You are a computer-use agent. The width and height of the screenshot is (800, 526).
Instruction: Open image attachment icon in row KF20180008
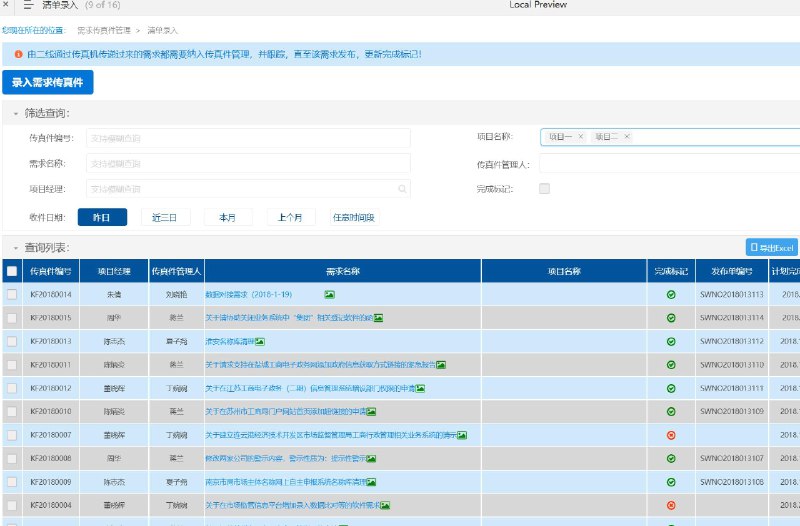371,459
